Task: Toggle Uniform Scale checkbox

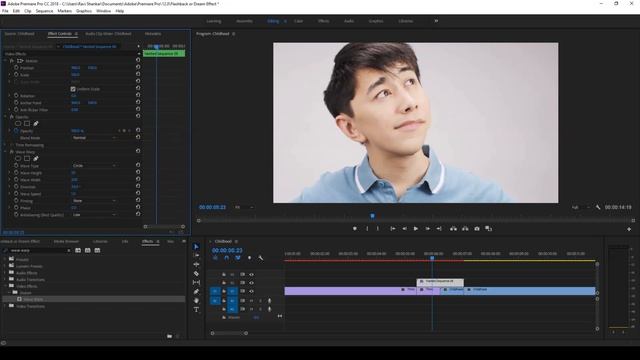Action: tap(73, 89)
